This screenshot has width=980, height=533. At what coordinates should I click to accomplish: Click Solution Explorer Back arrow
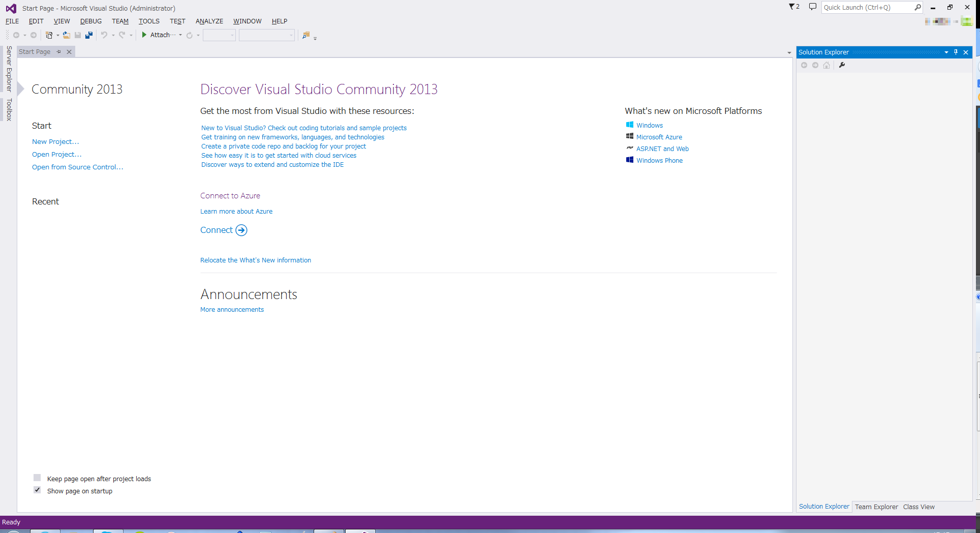pyautogui.click(x=804, y=65)
